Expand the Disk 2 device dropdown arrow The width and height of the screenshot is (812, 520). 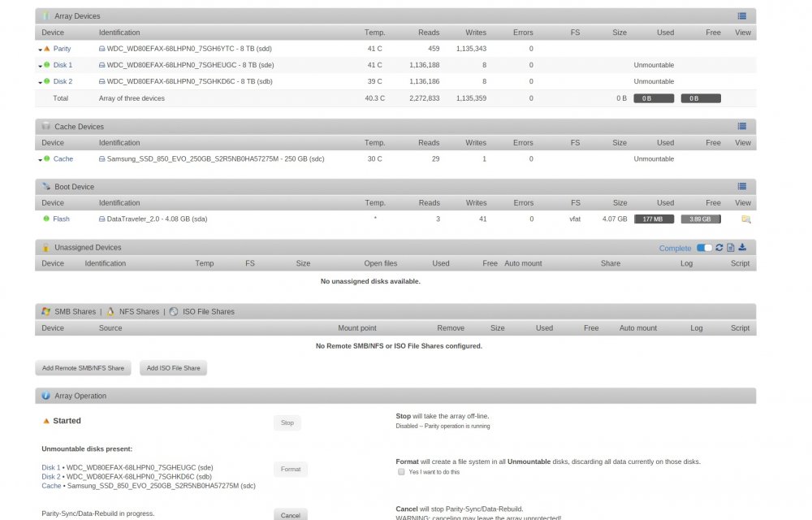pyautogui.click(x=40, y=82)
